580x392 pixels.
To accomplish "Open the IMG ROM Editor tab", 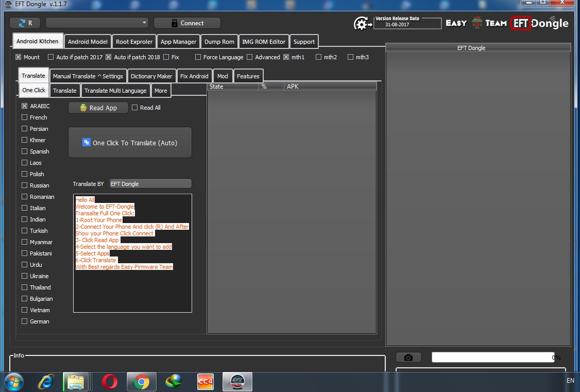I will (x=264, y=42).
